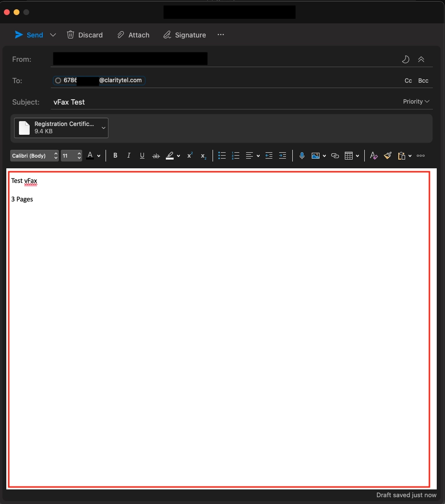
Task: Start dictation with the microphone icon
Action: coord(302,156)
